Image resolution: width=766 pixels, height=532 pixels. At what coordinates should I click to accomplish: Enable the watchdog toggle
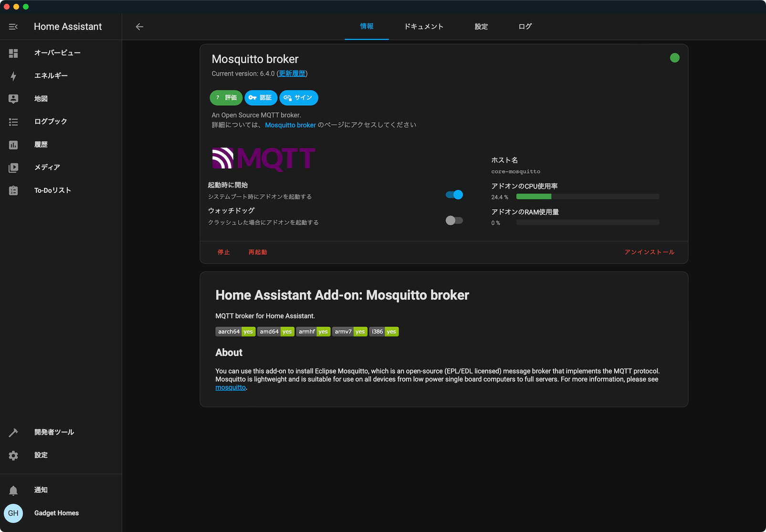[454, 220]
